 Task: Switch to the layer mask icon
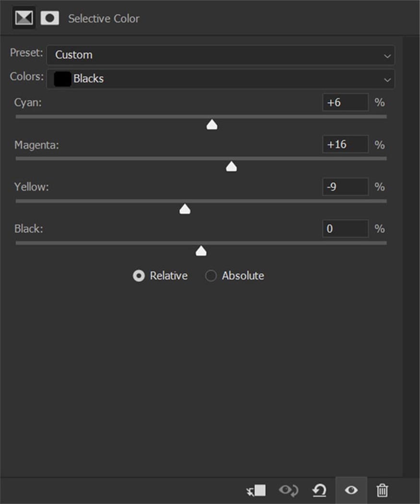tap(50, 18)
